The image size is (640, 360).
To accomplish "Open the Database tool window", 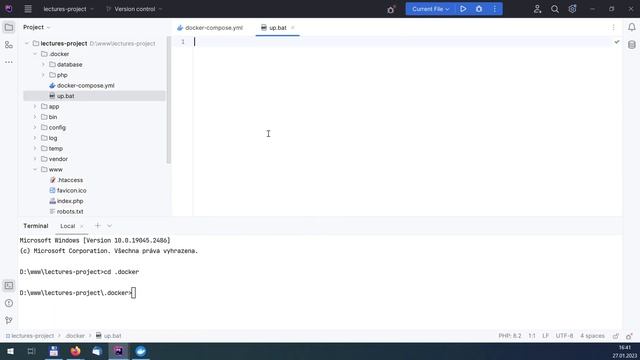I will (631, 45).
